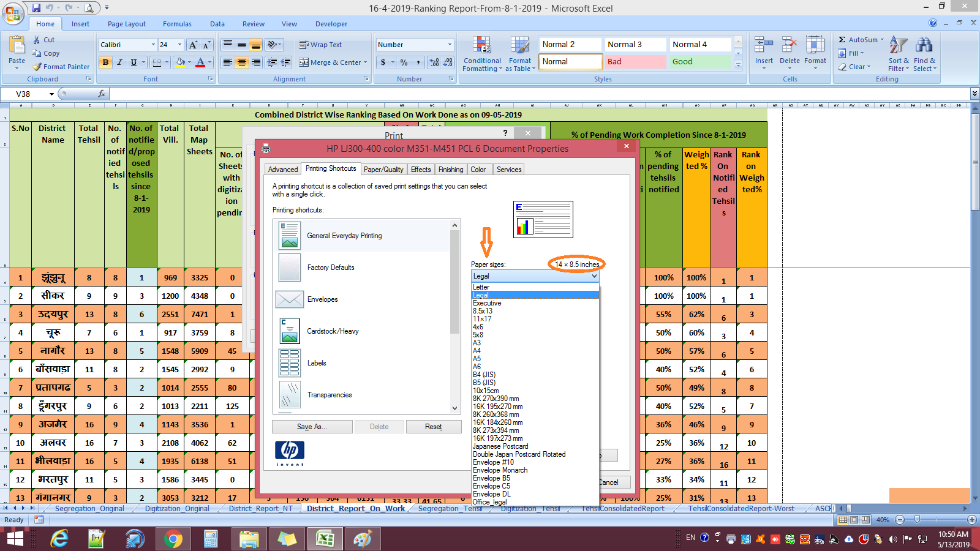This screenshot has height=551, width=980.
Task: Click the Windows Start button
Action: click(15, 539)
